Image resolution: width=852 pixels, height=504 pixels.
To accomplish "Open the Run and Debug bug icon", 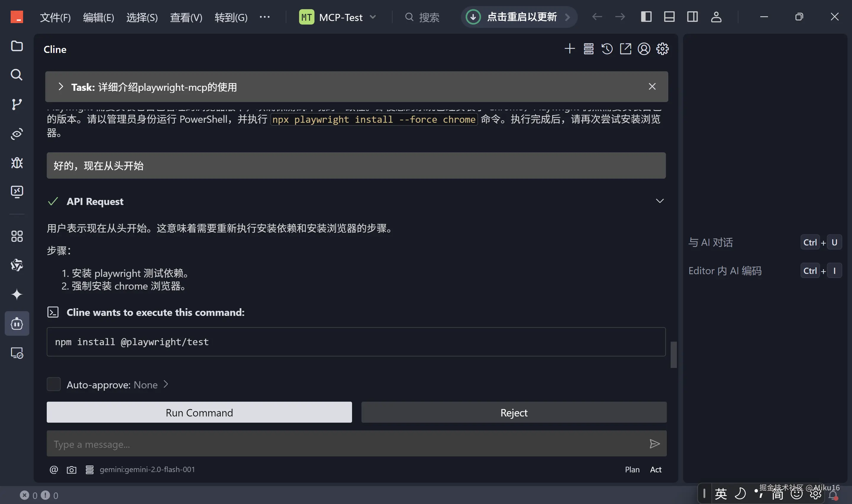I will coord(17,163).
